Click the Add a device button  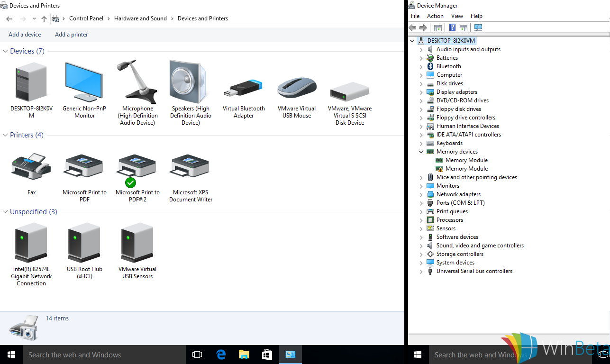click(24, 34)
